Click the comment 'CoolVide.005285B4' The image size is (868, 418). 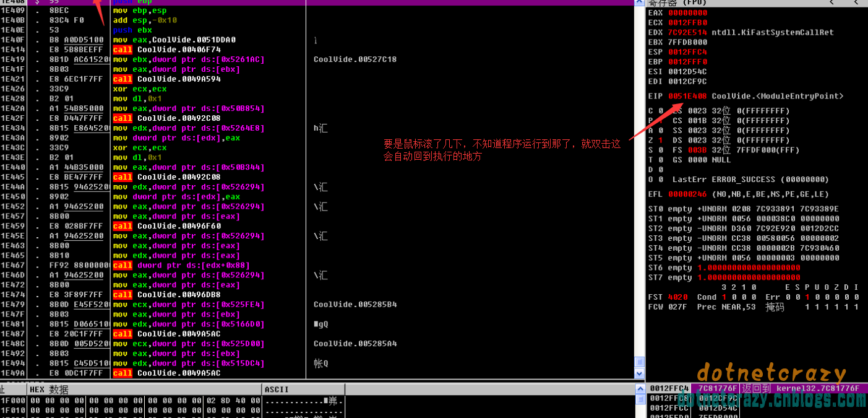pos(355,305)
